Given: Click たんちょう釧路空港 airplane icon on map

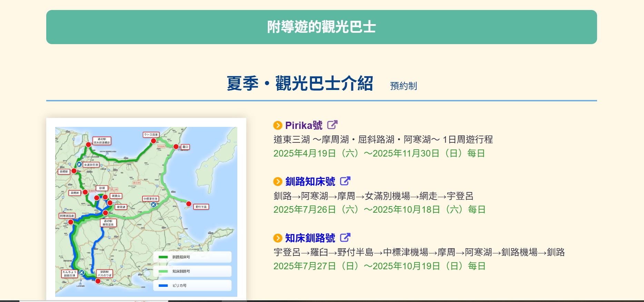Looking at the screenshot, I should pos(82,273).
